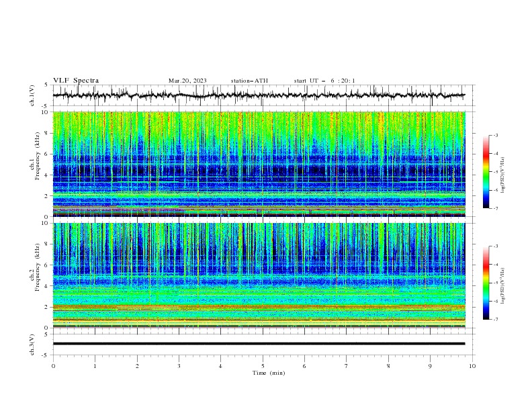Viewport: 532px width, 411px height.
Task: Click the '4' kHz tick of ch.2 spectrogram
Action: (x=47, y=286)
